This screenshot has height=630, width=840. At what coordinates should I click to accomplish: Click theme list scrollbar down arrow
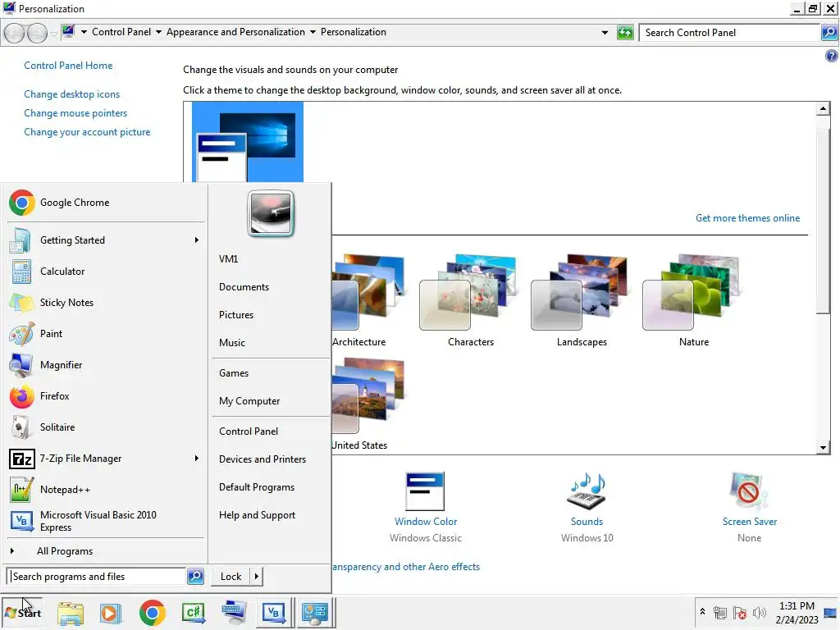pyautogui.click(x=823, y=447)
